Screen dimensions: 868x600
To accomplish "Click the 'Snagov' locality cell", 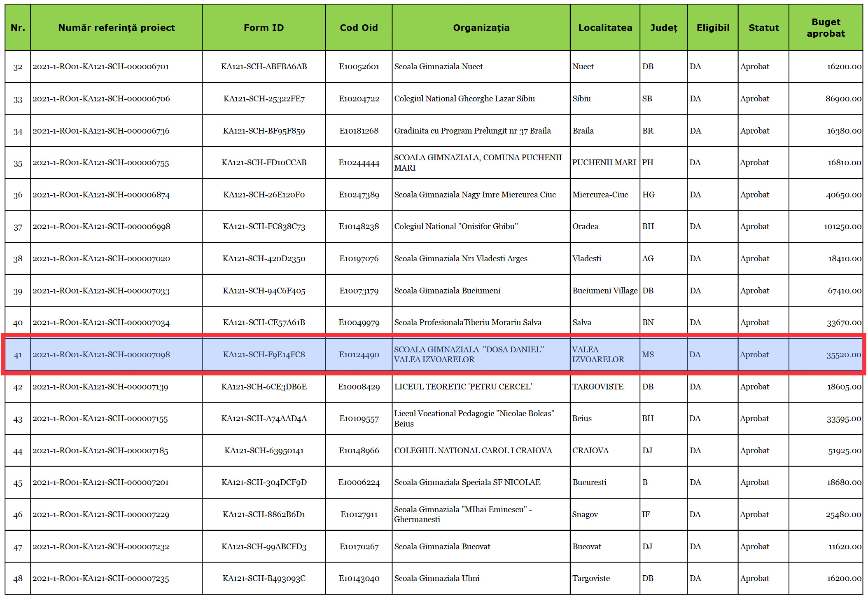I will click(585, 515).
